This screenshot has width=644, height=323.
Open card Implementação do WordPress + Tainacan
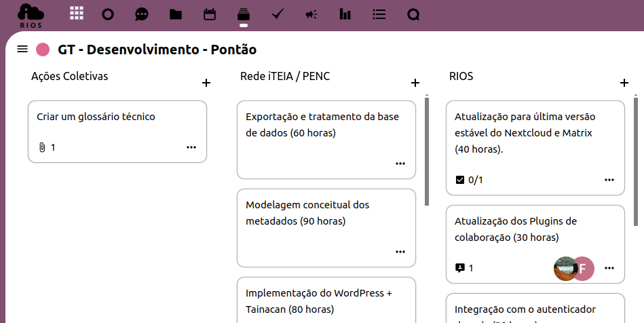click(x=326, y=301)
